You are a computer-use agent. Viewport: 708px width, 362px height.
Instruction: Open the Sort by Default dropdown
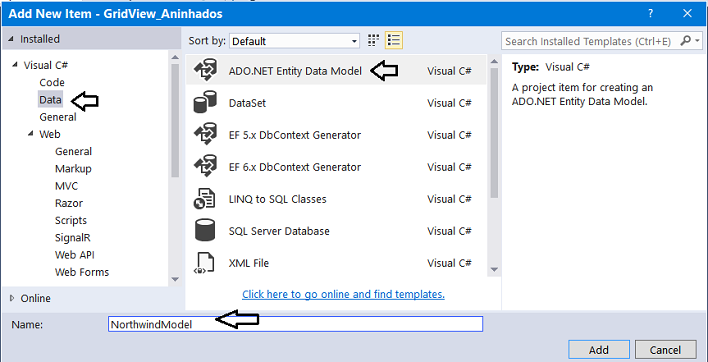(294, 41)
